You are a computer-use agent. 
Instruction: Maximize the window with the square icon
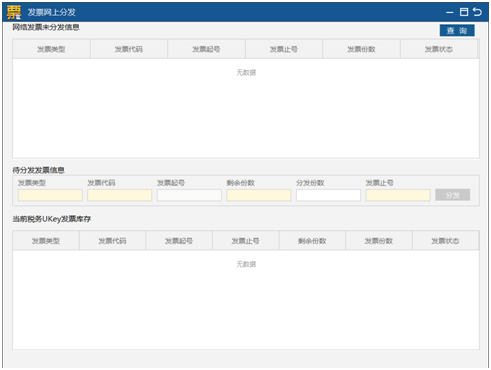464,12
